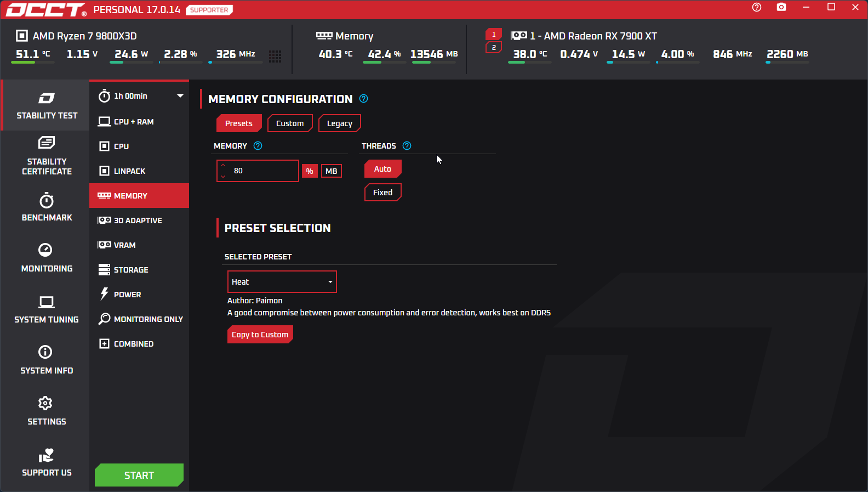
Task: Open the help question mark in title bar
Action: pyautogui.click(x=757, y=7)
